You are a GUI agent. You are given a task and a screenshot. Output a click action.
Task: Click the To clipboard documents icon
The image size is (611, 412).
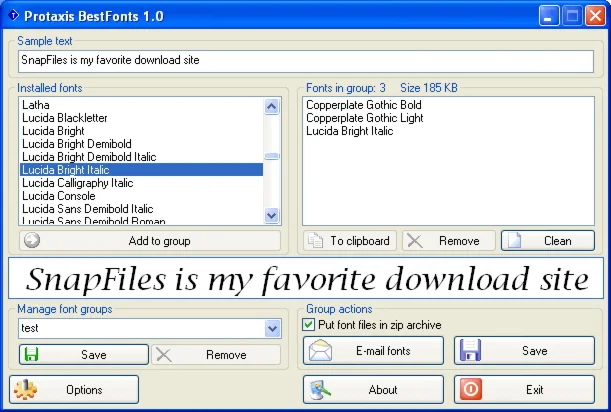[315, 240]
